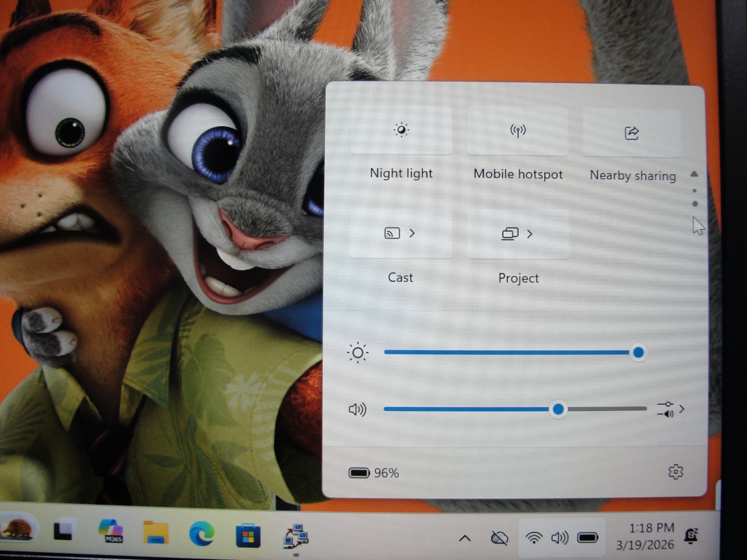This screenshot has width=747, height=560.
Task: Click the crossed-out cloud icon in the system tray
Action: click(499, 539)
